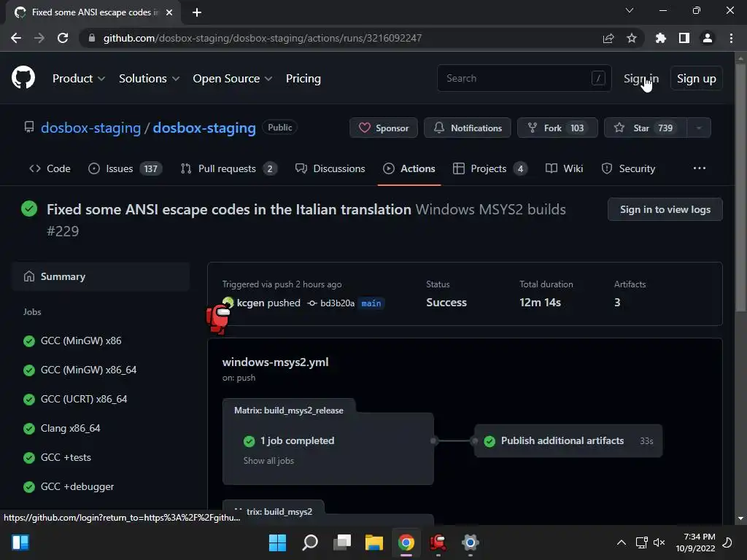Click the Sponsor button
Image resolution: width=747 pixels, height=560 pixels.
coord(384,128)
